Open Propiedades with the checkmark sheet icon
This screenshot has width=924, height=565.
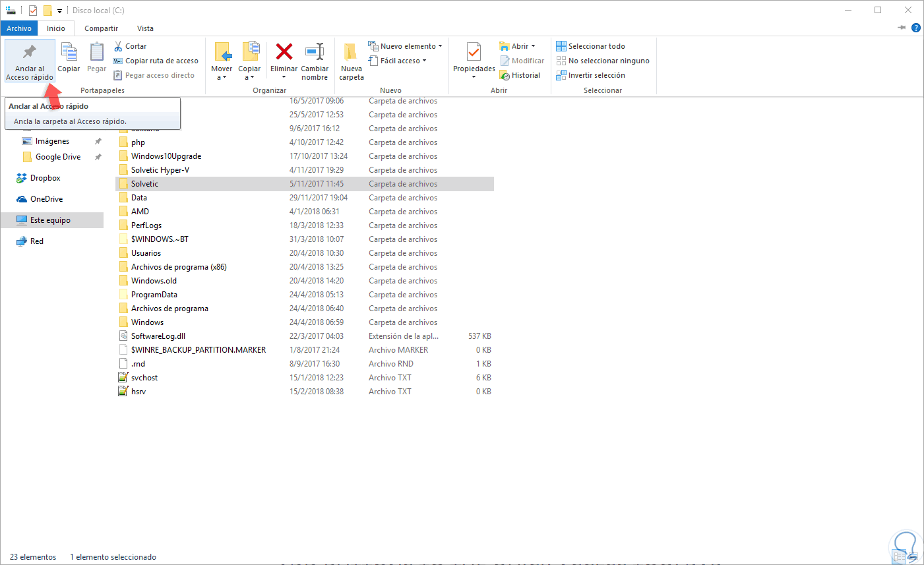click(474, 51)
